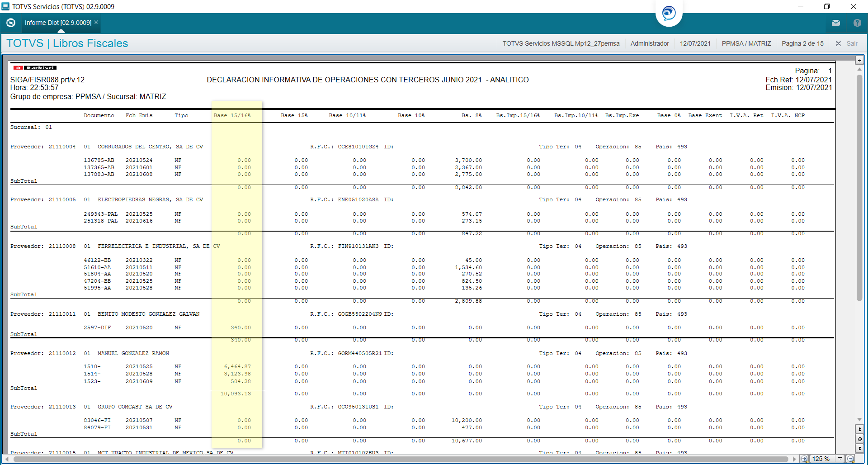Click the Base 10/11% column header
This screenshot has width=868, height=465.
(x=347, y=115)
